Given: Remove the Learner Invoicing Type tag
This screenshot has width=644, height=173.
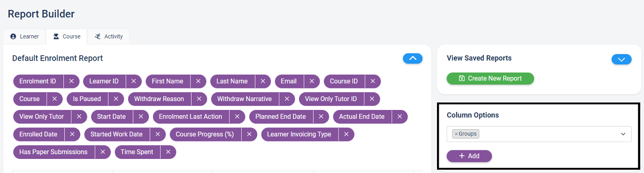Looking at the screenshot, I should 346,134.
